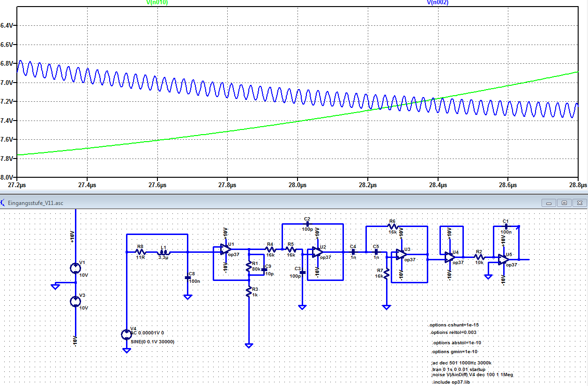
Task: Select capacitor C4 1n
Action: pos(353,252)
